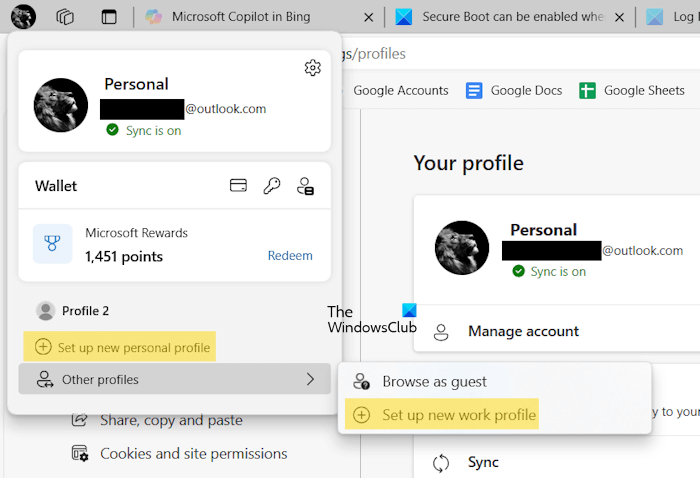Expand the Other profiles submenu

[174, 379]
